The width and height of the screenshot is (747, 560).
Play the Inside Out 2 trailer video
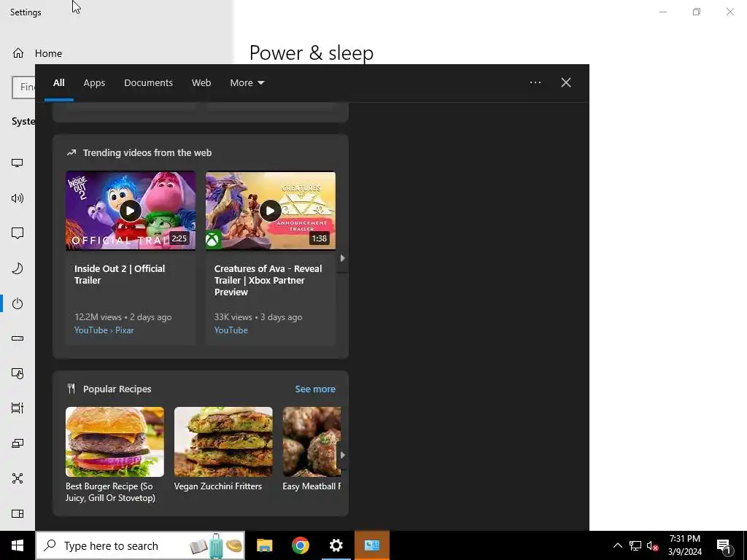pos(131,211)
